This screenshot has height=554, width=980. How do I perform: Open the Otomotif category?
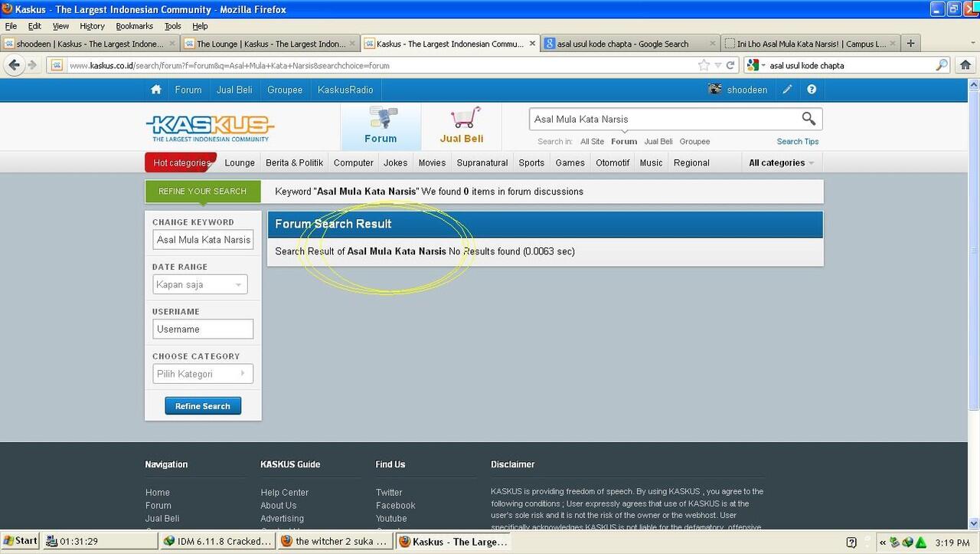point(612,162)
